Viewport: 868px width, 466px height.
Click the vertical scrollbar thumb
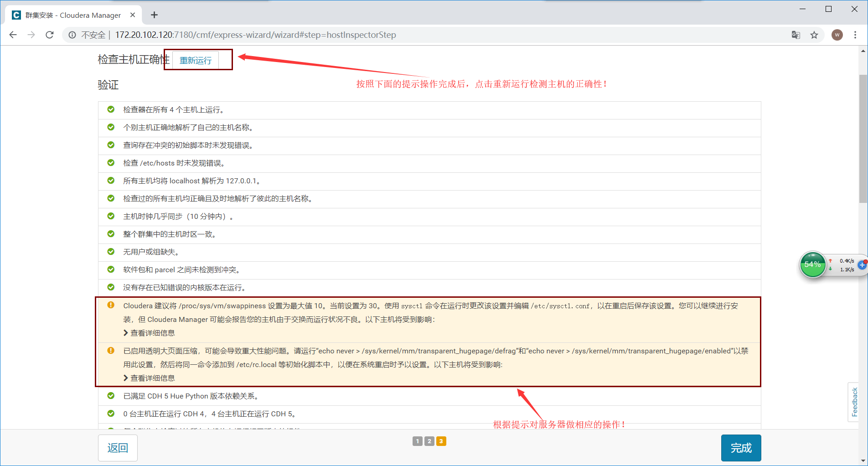click(863, 139)
